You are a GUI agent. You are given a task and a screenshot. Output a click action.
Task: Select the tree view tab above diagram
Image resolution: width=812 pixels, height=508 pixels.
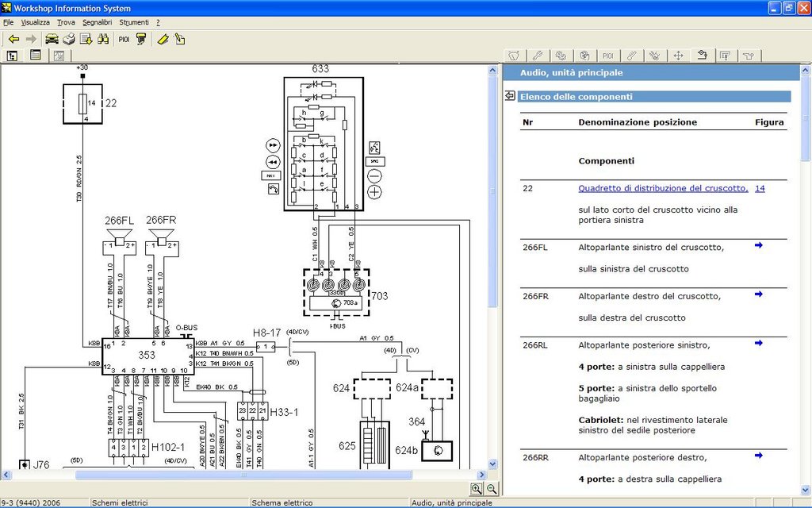point(13,56)
